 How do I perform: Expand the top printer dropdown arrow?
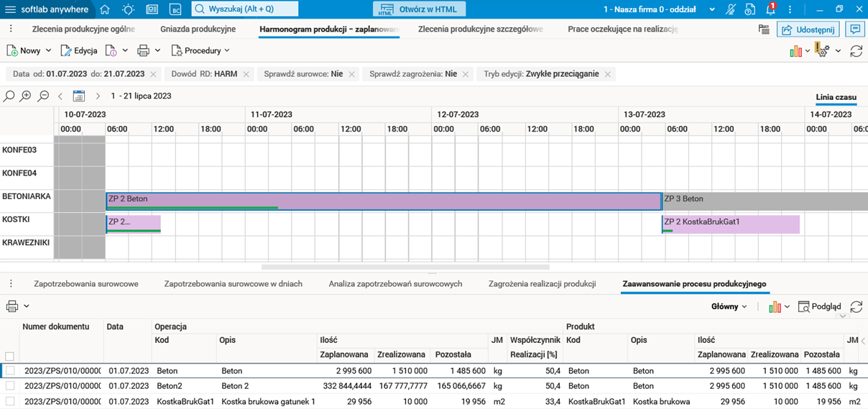[x=157, y=51]
